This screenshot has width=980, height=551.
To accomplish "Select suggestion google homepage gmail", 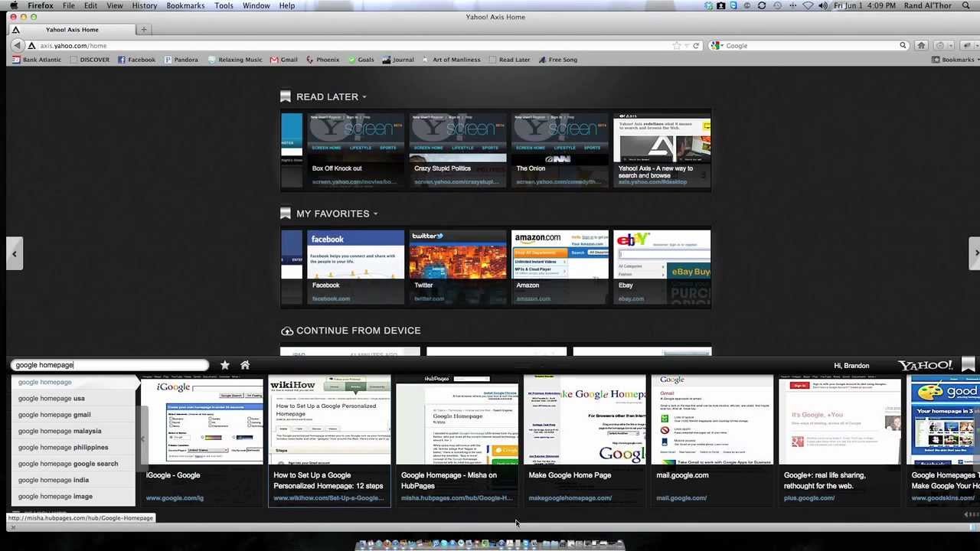I will point(73,415).
